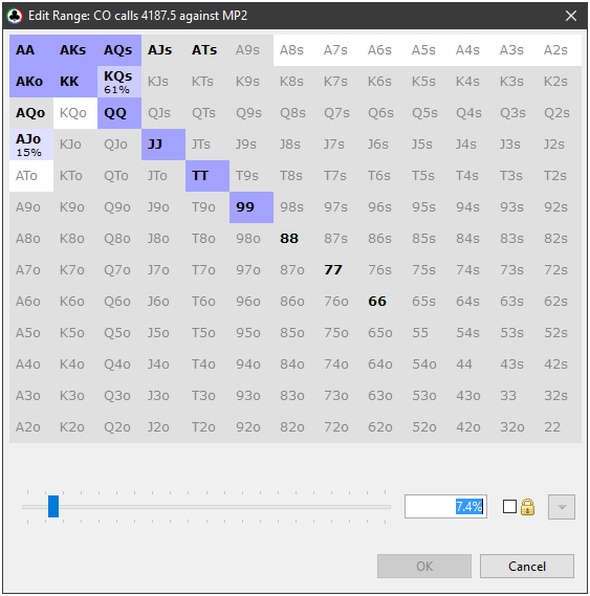Toggle the KK hand cell
This screenshot has width=590, height=596.
click(x=76, y=82)
